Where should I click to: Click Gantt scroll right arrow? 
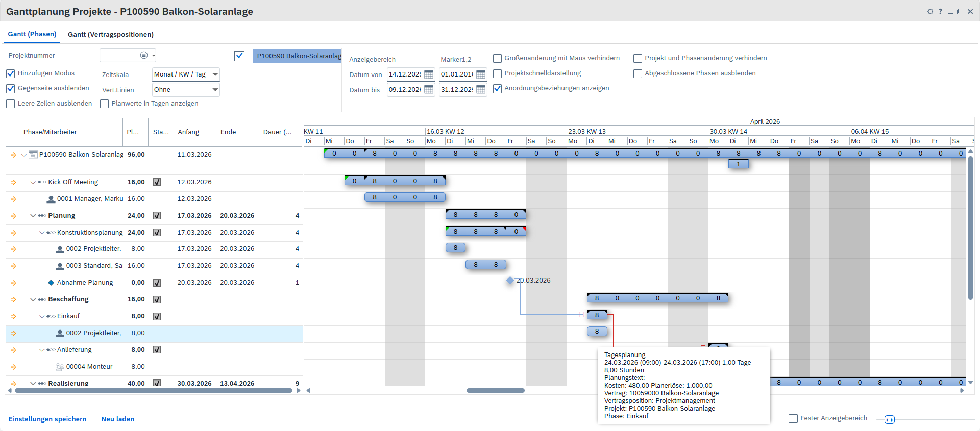pyautogui.click(x=962, y=391)
